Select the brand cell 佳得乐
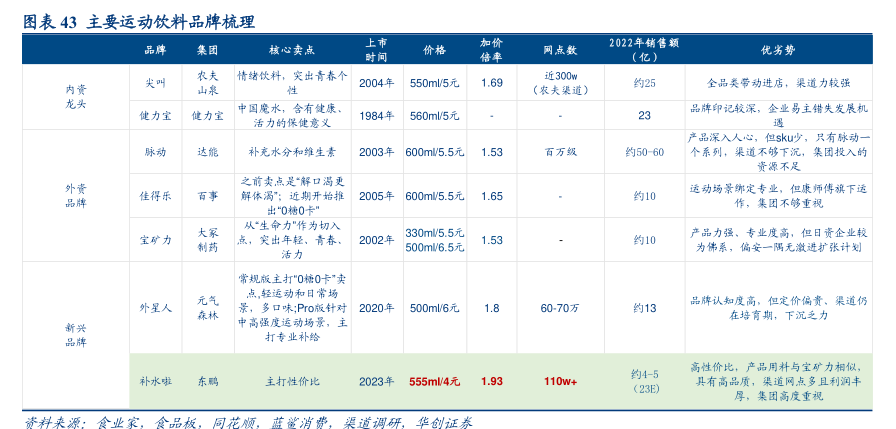 (155, 196)
